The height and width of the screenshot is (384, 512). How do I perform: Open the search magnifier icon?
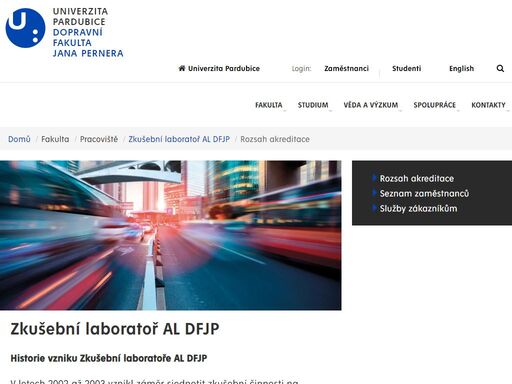[x=500, y=68]
